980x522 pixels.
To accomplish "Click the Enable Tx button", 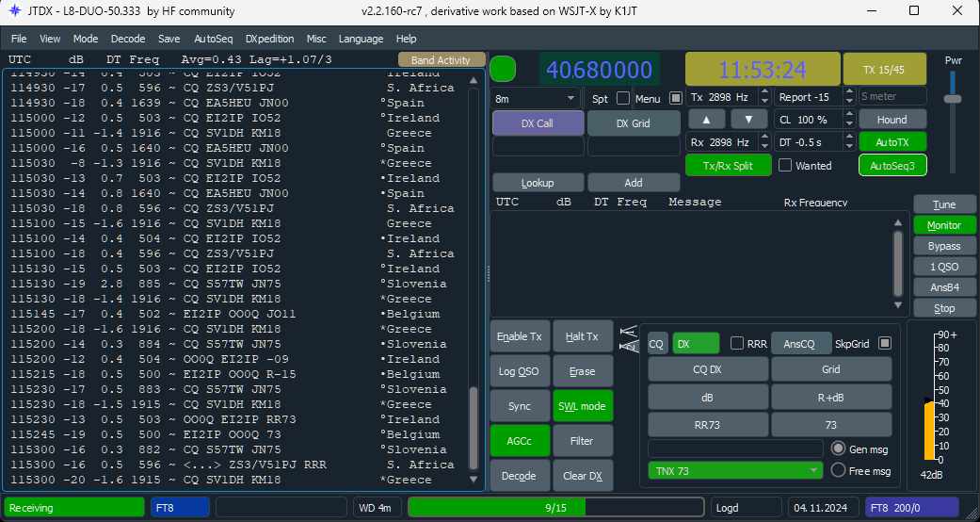I will [x=520, y=336].
